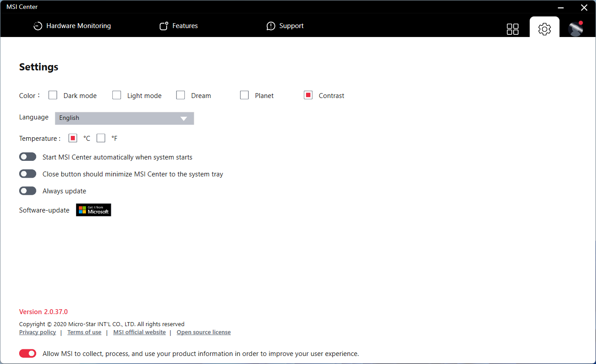Click the Settings gear icon
Viewport: 596px width, 364px height.
coord(544,29)
